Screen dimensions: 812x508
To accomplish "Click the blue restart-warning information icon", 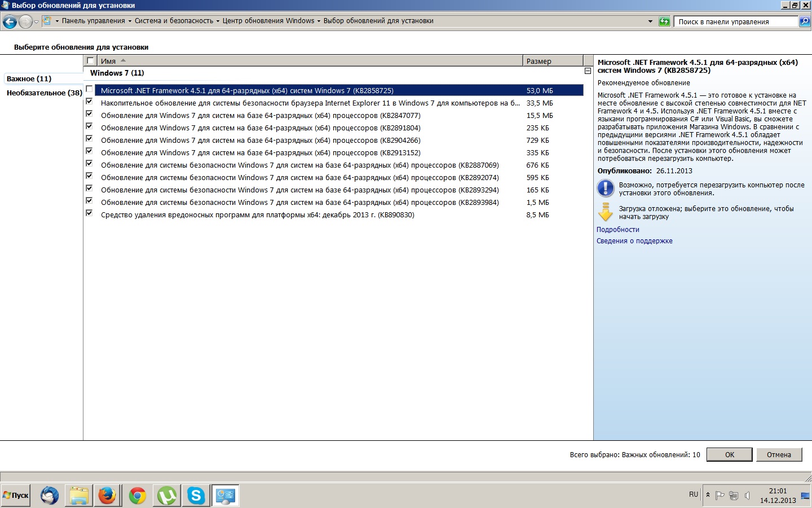I will [606, 189].
